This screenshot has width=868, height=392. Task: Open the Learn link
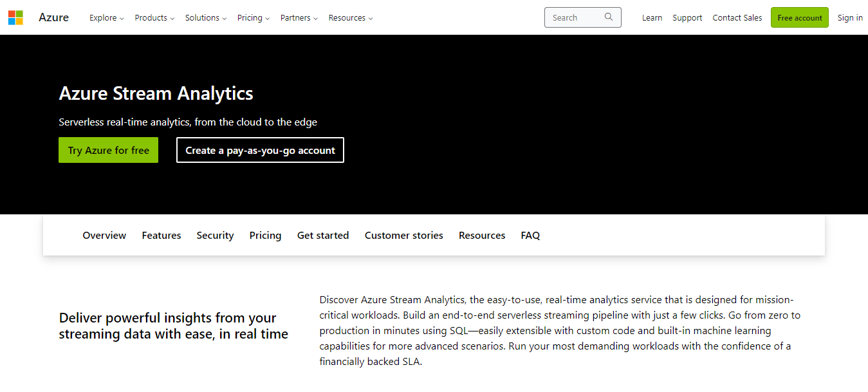(652, 17)
